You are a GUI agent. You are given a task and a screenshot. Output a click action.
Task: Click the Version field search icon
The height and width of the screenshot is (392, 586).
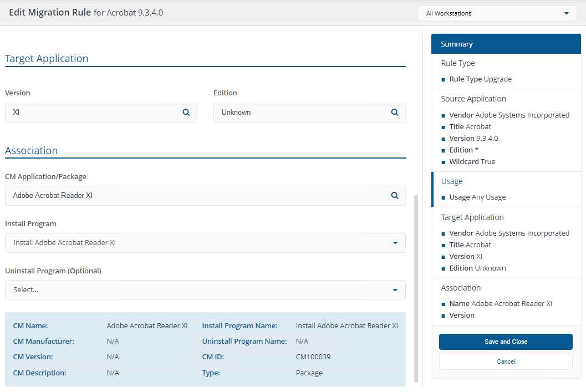tap(186, 112)
